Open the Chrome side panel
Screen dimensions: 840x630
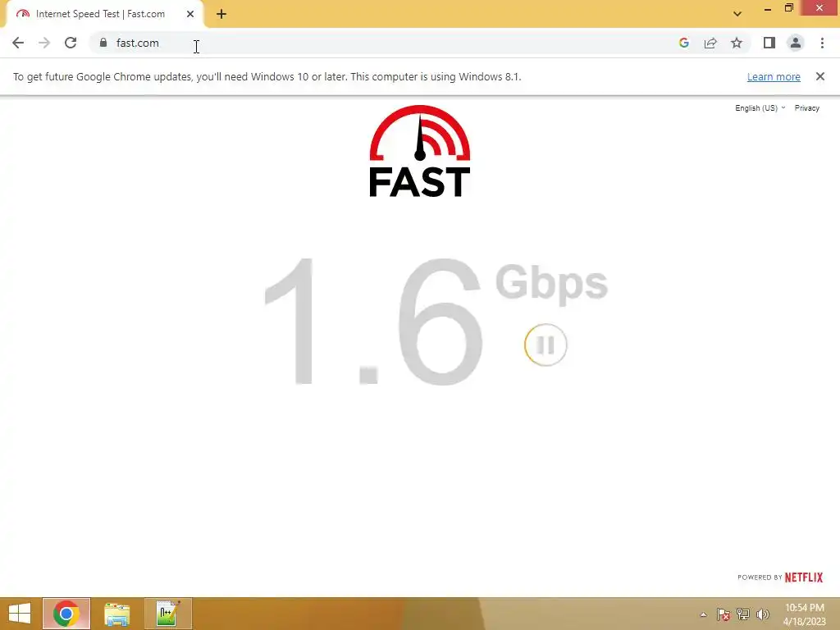[x=769, y=43]
